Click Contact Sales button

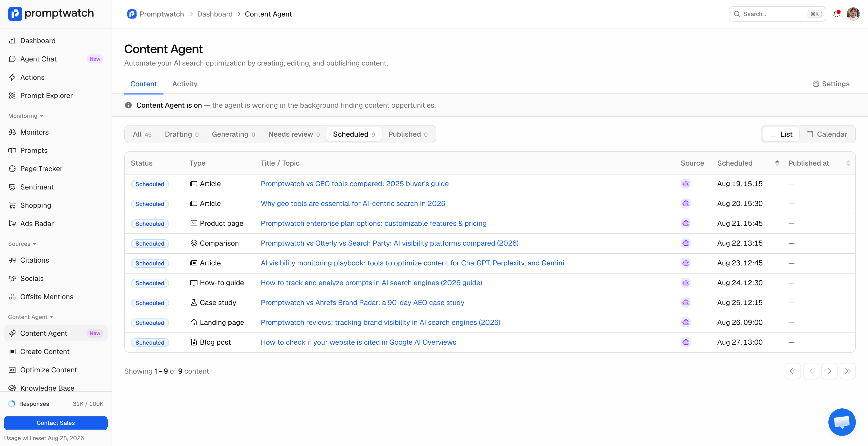pyautogui.click(x=56, y=423)
